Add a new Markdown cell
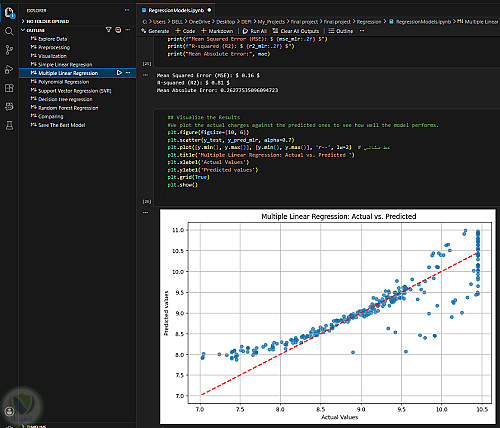The image size is (500, 428). (x=217, y=31)
